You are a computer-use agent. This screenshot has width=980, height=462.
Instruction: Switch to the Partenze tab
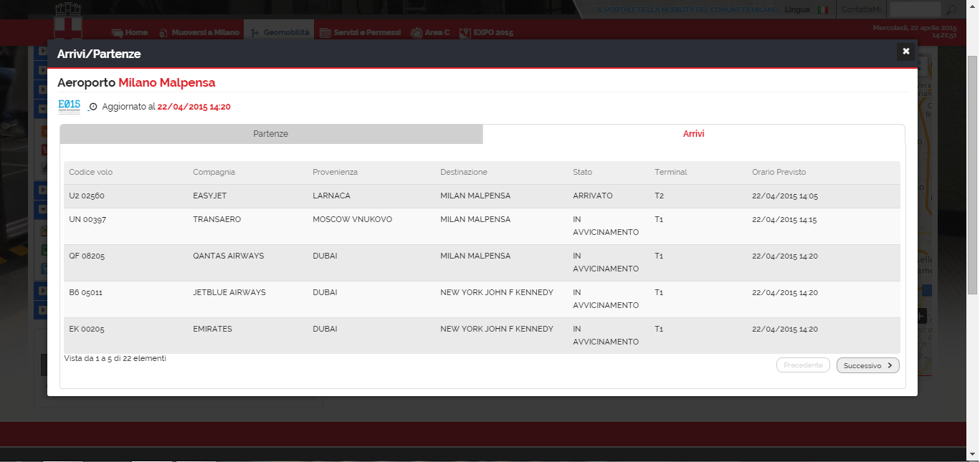click(x=271, y=134)
